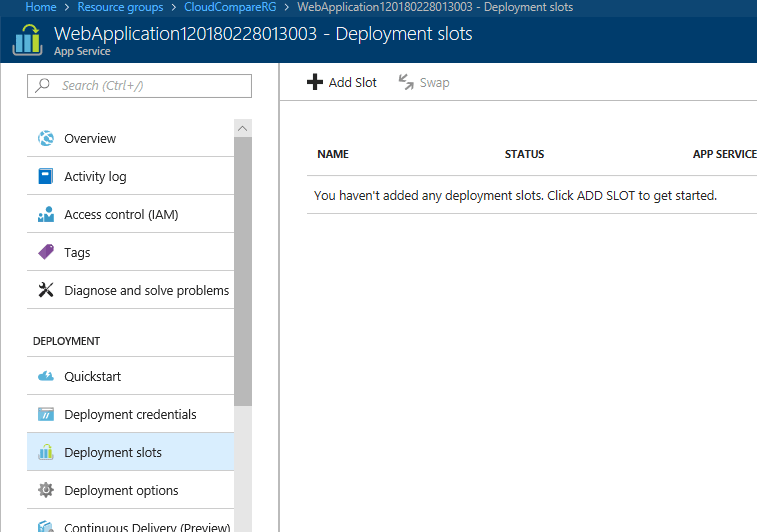
Task: Select Quickstart under Deployment
Action: [130, 376]
